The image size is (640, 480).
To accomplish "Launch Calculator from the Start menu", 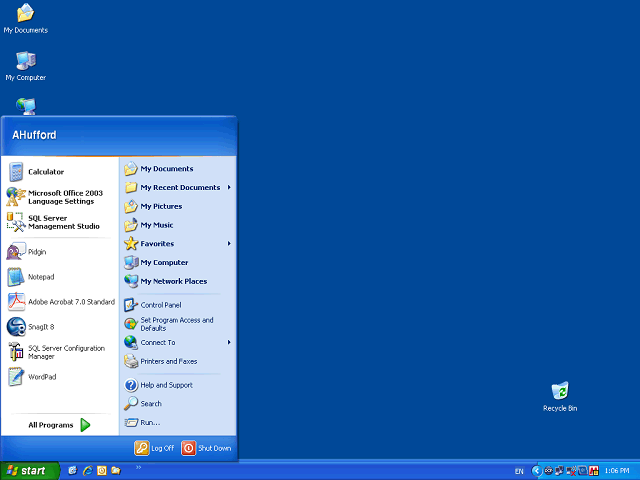I will [60, 172].
